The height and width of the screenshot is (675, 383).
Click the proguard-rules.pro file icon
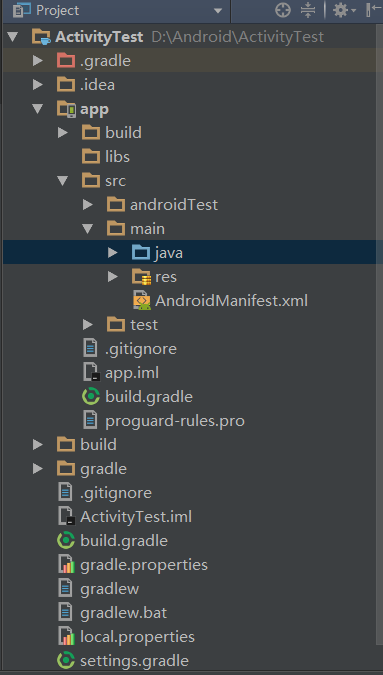[x=90, y=421]
